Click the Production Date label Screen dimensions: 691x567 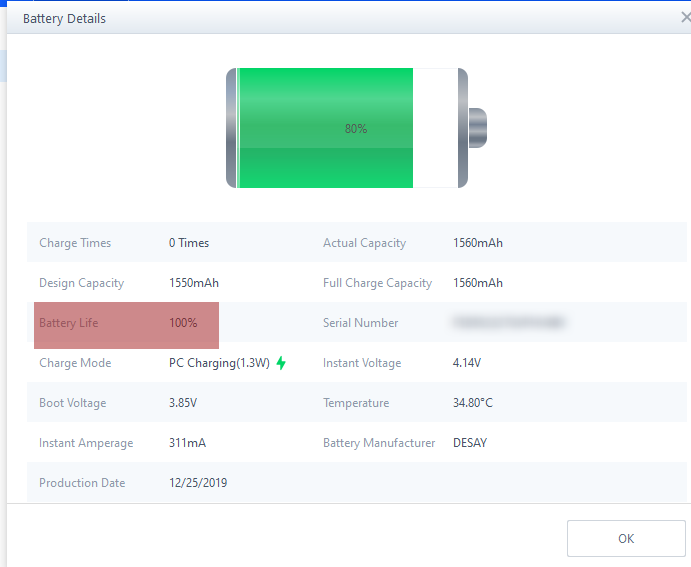coord(82,483)
